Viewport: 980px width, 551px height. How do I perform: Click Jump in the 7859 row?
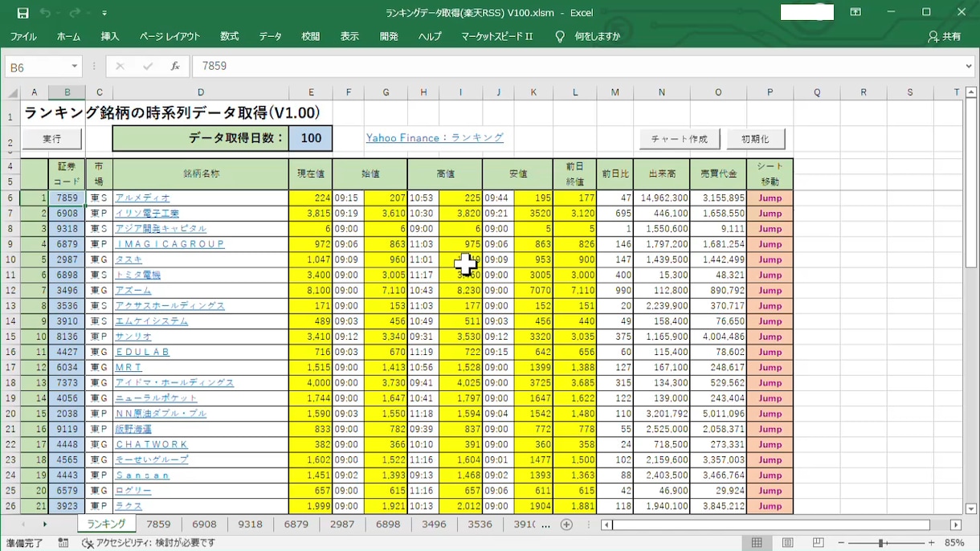pos(770,198)
